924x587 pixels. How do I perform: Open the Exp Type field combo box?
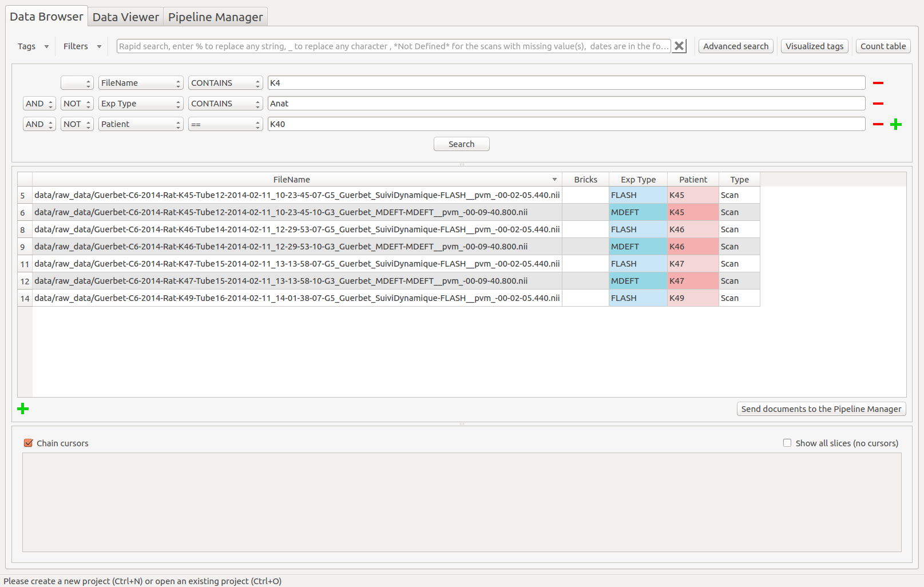(141, 104)
